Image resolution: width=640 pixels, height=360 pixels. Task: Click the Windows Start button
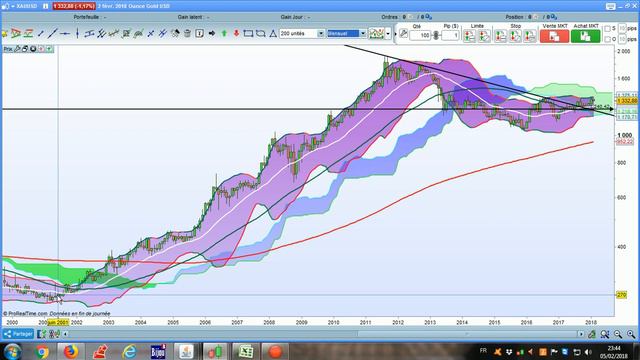point(12,351)
